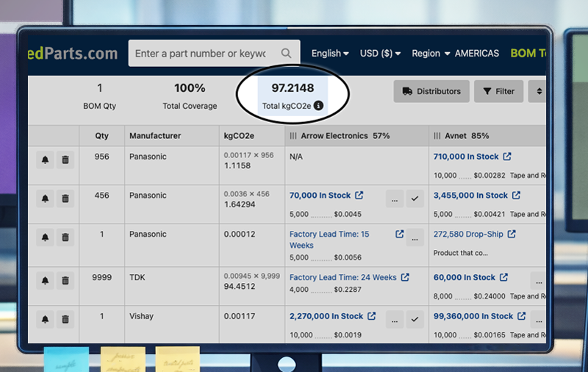
Task: Open the Filter button
Action: pos(498,91)
